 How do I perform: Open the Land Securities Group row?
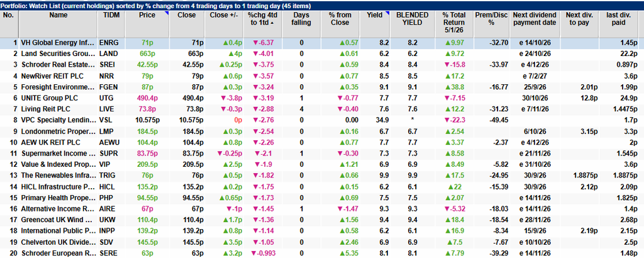322,53
